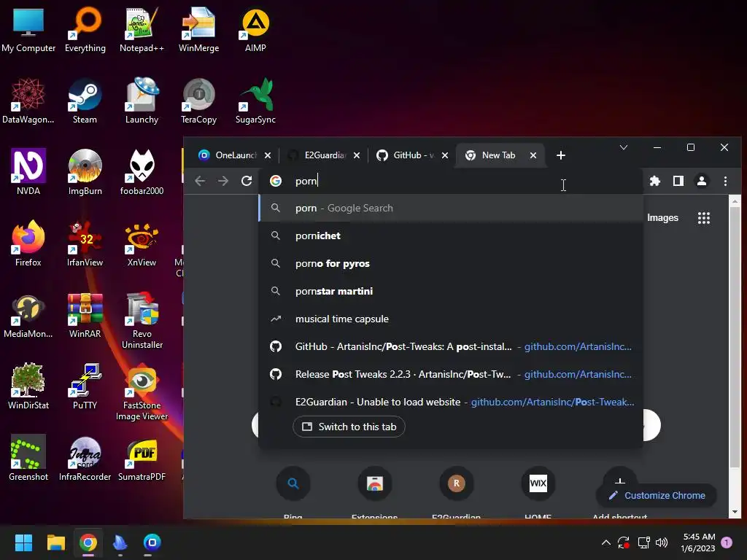Launch the AIMP desktop shortcut
The image size is (747, 560).
tap(255, 28)
